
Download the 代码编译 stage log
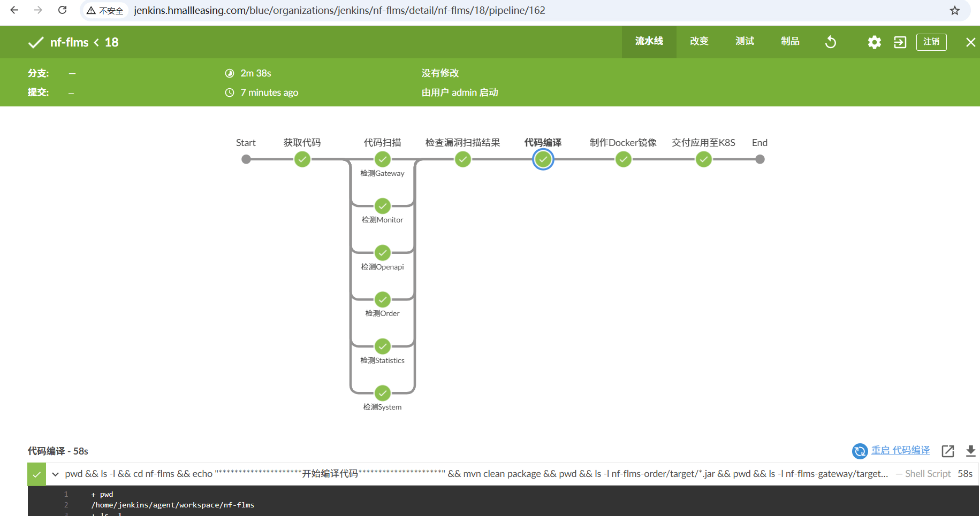coord(970,451)
